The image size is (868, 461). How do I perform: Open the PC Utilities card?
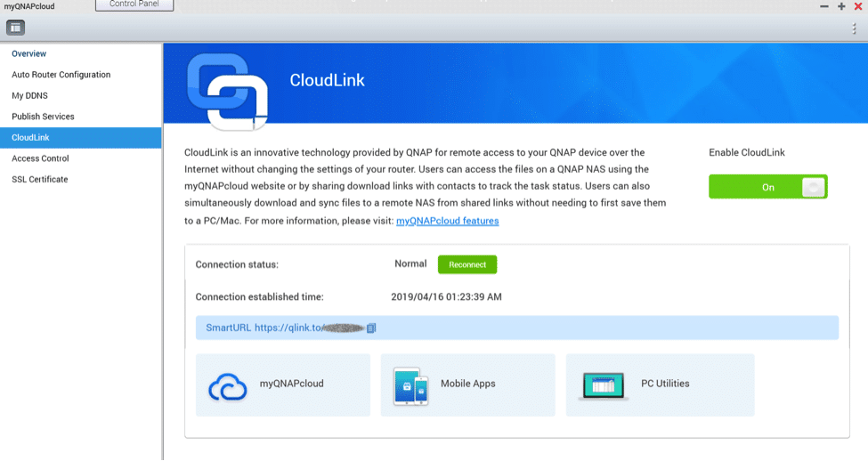tap(660, 385)
